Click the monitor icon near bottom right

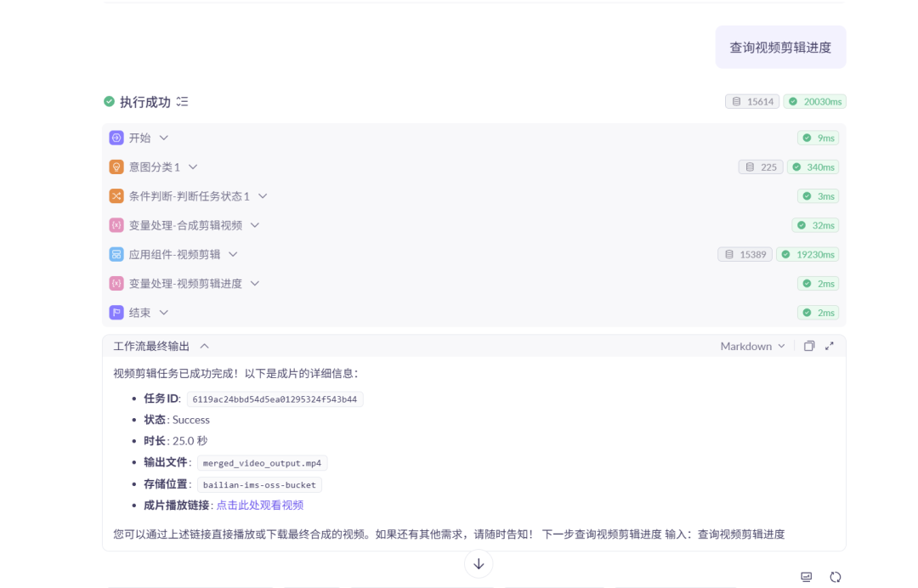[805, 576]
